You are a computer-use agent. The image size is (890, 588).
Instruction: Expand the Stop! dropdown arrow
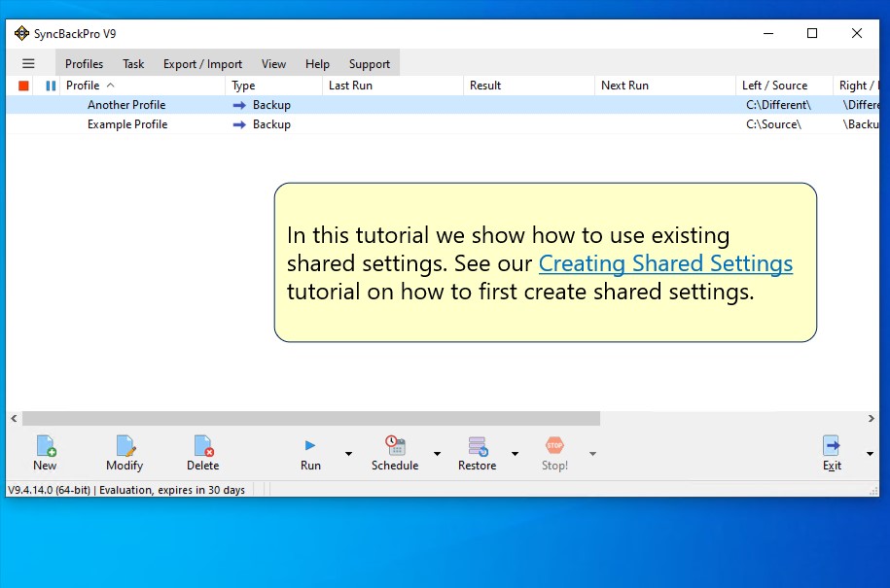(592, 454)
